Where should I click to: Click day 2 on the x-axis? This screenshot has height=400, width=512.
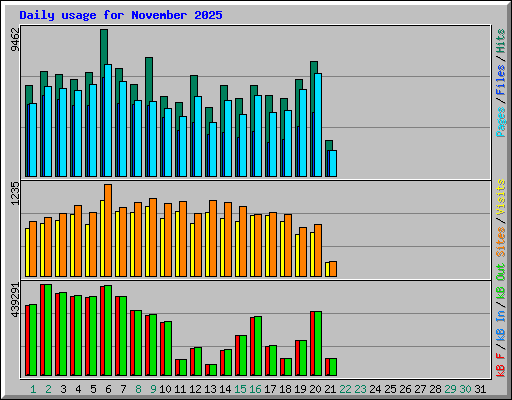click(x=48, y=389)
